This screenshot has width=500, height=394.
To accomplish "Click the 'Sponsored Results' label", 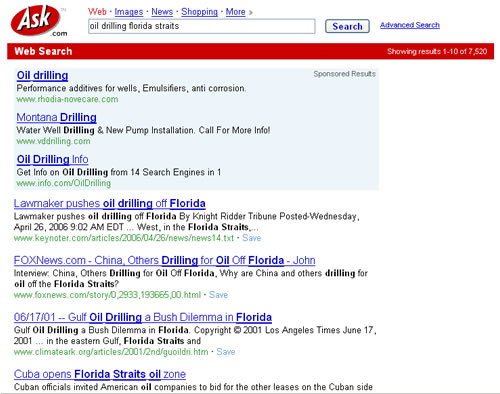I will coord(344,74).
